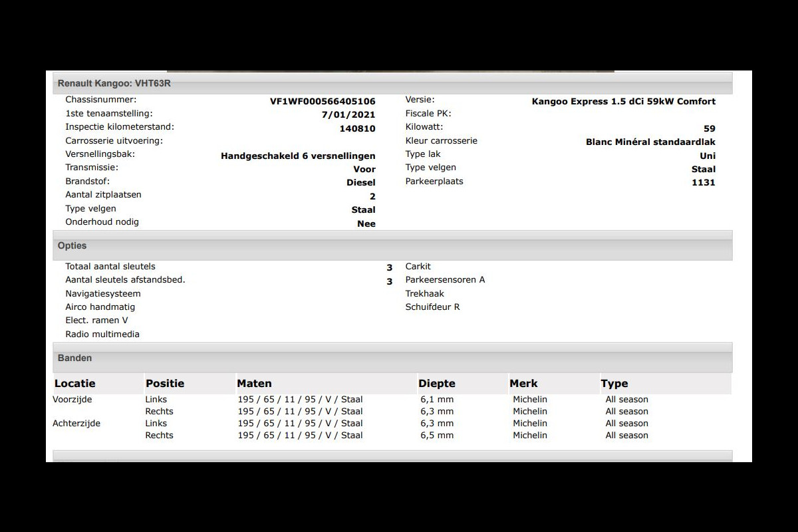Image resolution: width=798 pixels, height=532 pixels.
Task: Click the Diepte column header
Action: coord(437,384)
